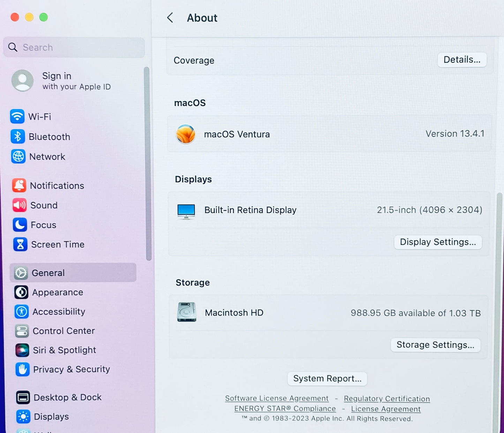Click the Siri & Spotlight icon
The image size is (504, 433).
[22, 350]
